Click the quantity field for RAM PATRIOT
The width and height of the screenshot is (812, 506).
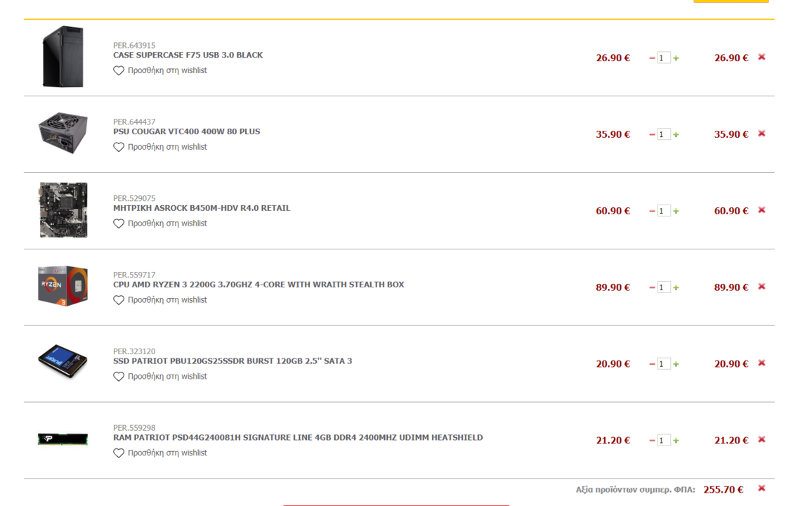click(x=664, y=441)
